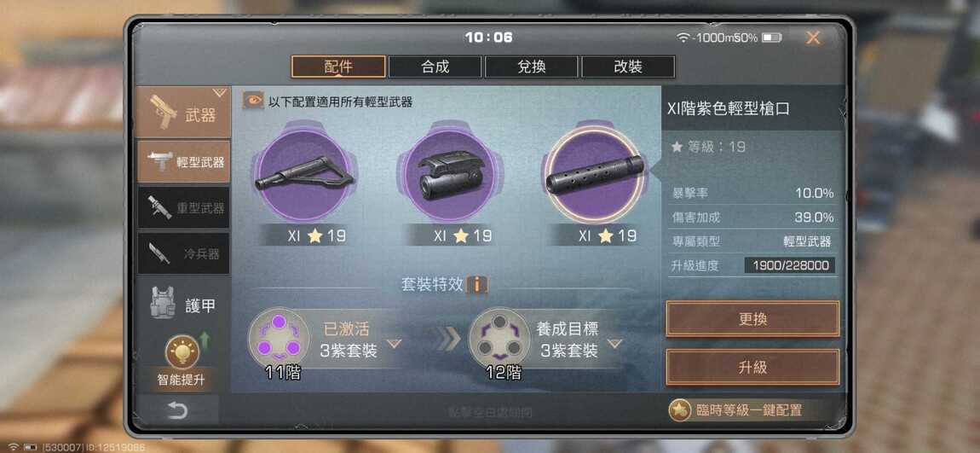Click the 升級 upgrade button
The image size is (980, 453).
(752, 368)
